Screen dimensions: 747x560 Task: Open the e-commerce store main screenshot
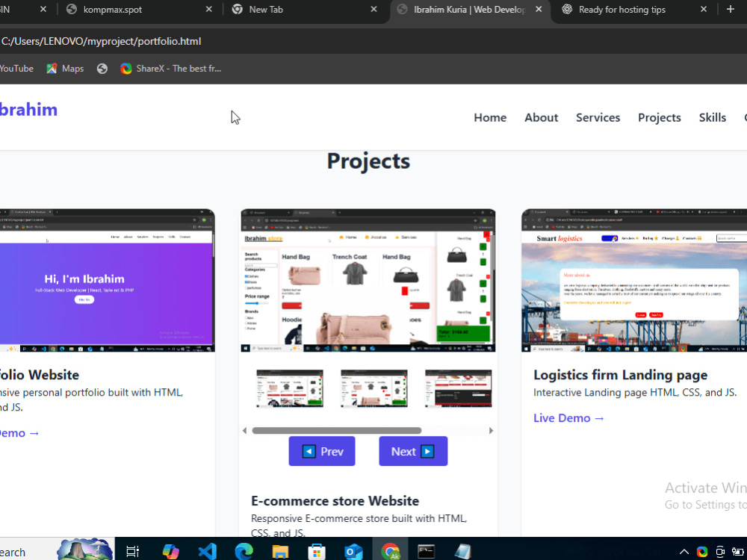[368, 281]
